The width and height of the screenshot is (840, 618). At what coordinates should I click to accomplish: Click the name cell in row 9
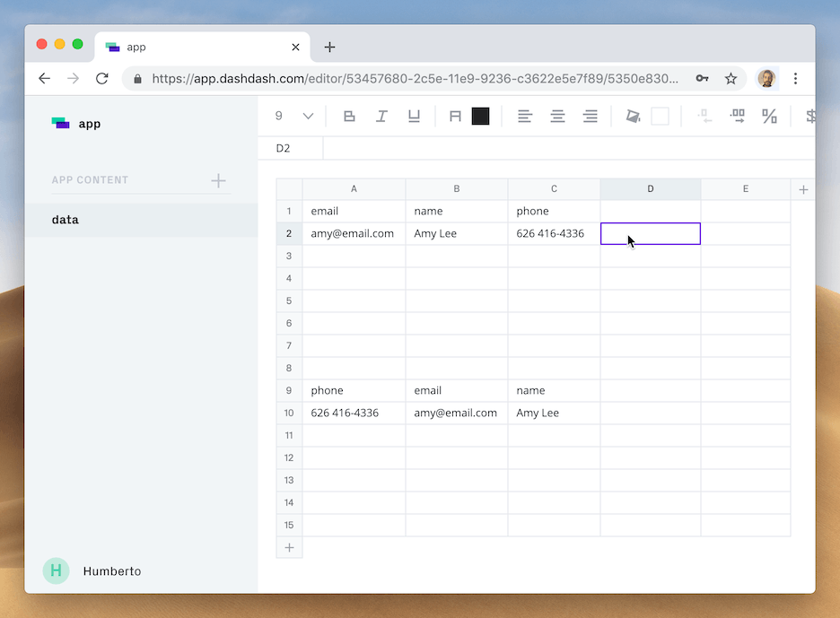coord(554,390)
